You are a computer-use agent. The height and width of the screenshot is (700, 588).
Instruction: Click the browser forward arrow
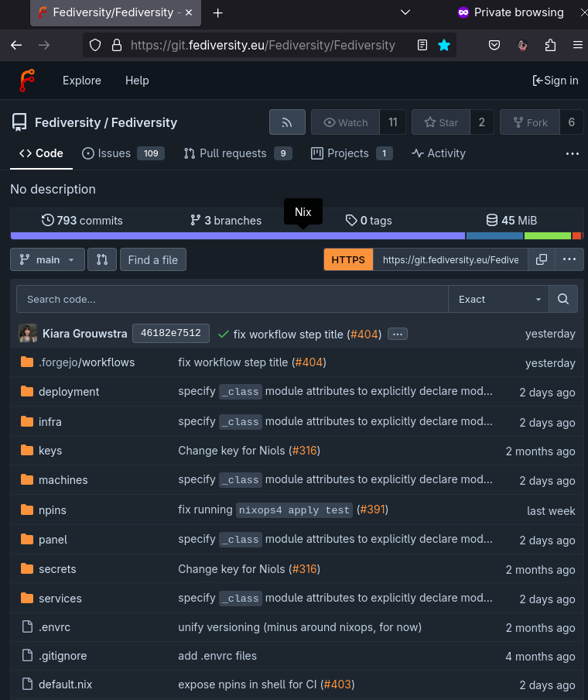pyautogui.click(x=44, y=45)
